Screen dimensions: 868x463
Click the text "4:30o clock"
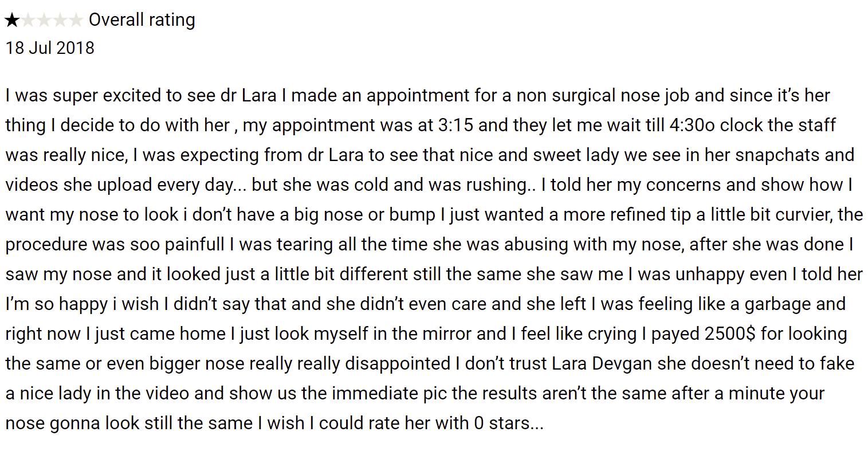click(x=714, y=125)
